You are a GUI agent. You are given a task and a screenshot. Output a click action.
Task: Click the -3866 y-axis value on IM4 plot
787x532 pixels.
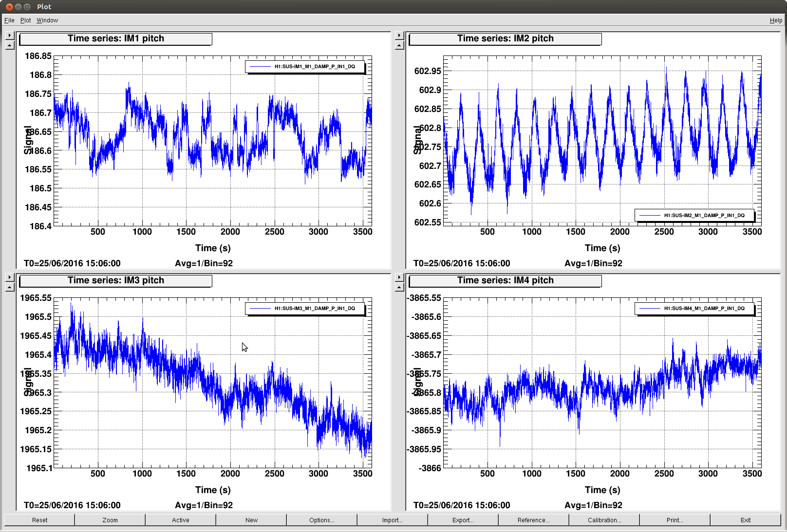(x=430, y=468)
